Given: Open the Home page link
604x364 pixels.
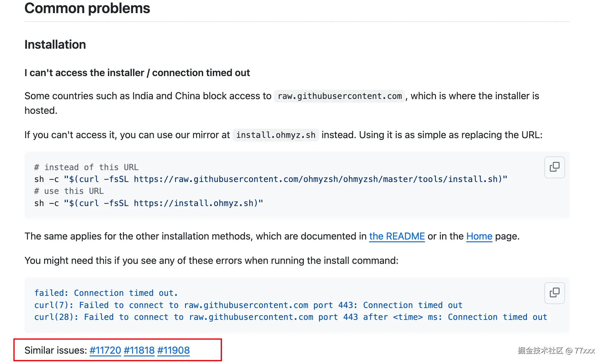Looking at the screenshot, I should point(479,236).
